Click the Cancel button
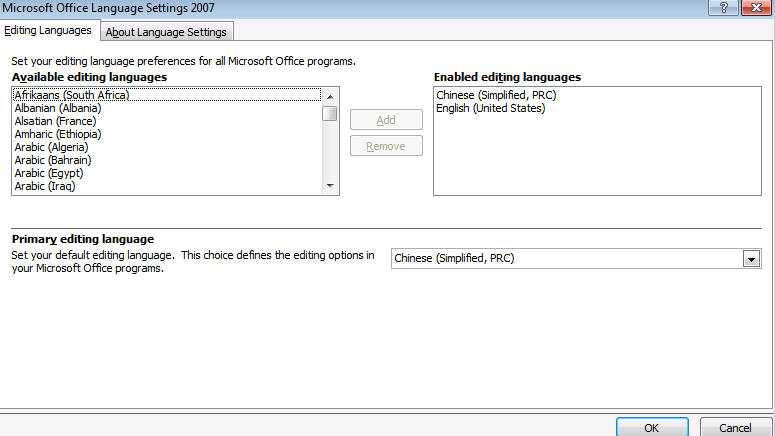This screenshot has width=775, height=436. point(735,428)
